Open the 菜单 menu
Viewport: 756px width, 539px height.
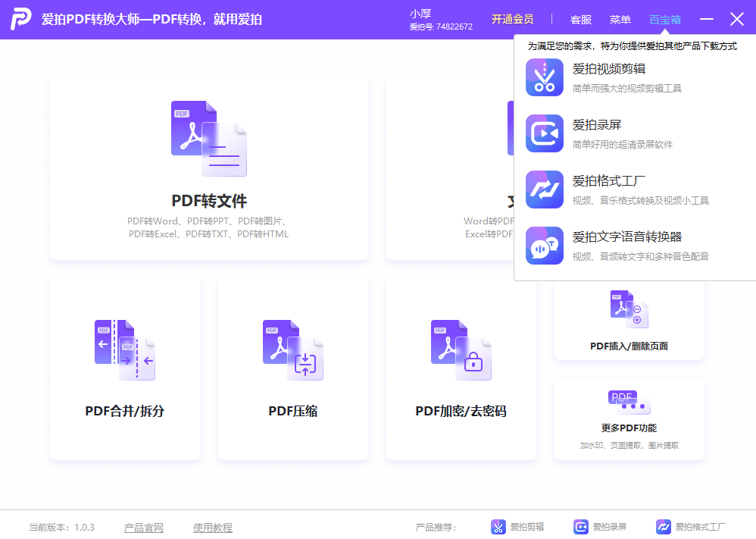coord(620,20)
